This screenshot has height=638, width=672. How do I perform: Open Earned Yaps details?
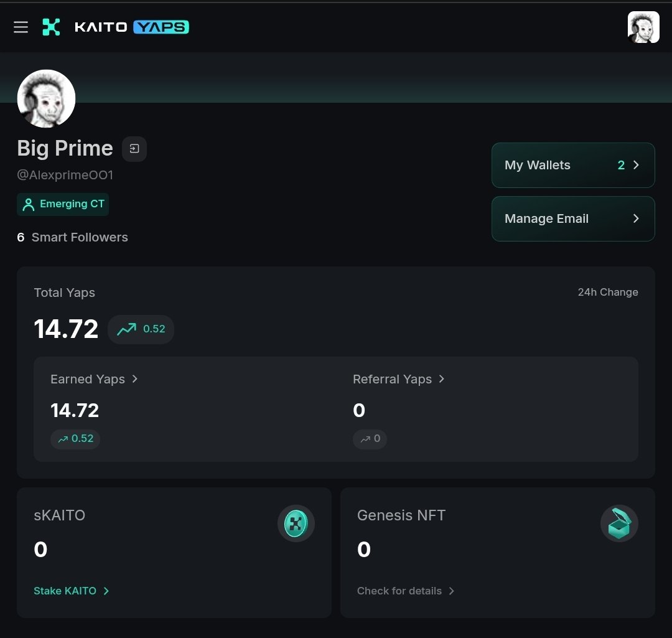94,379
